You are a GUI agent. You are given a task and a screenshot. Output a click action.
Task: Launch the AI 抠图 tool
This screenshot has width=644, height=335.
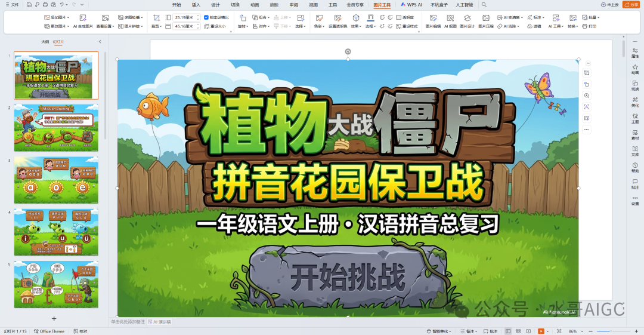pyautogui.click(x=450, y=21)
